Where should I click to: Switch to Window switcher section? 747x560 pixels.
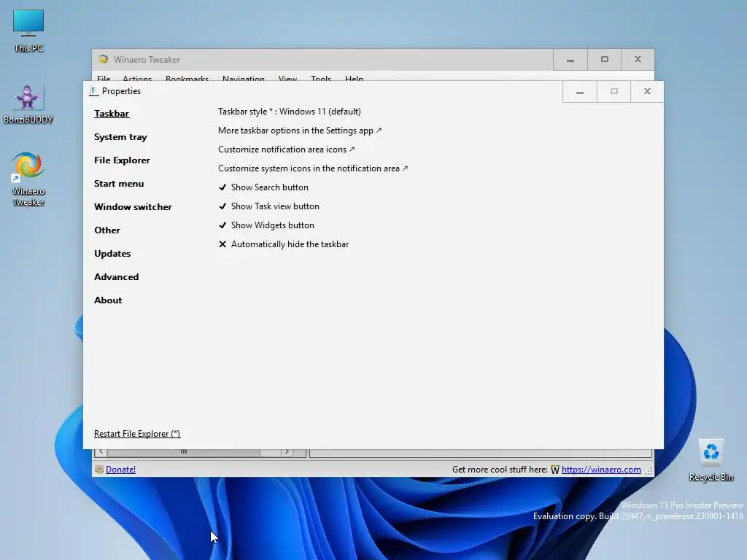point(133,206)
